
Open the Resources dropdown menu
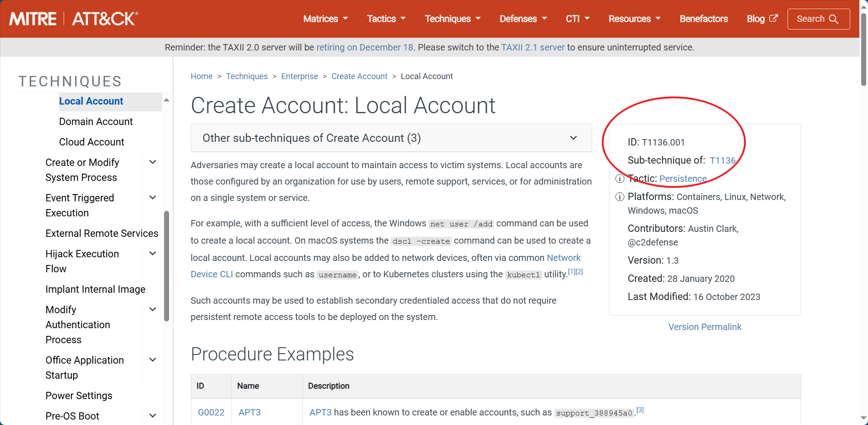(634, 19)
